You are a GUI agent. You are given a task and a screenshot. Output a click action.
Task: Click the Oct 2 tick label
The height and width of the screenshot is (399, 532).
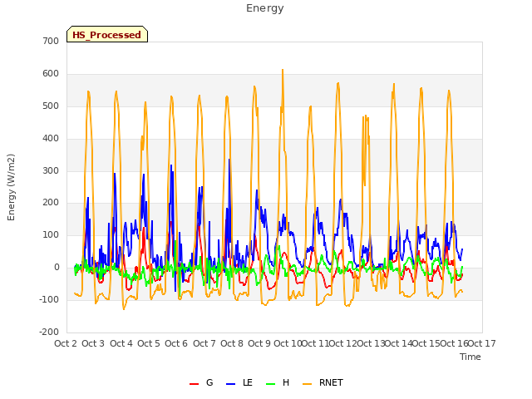pos(66,343)
